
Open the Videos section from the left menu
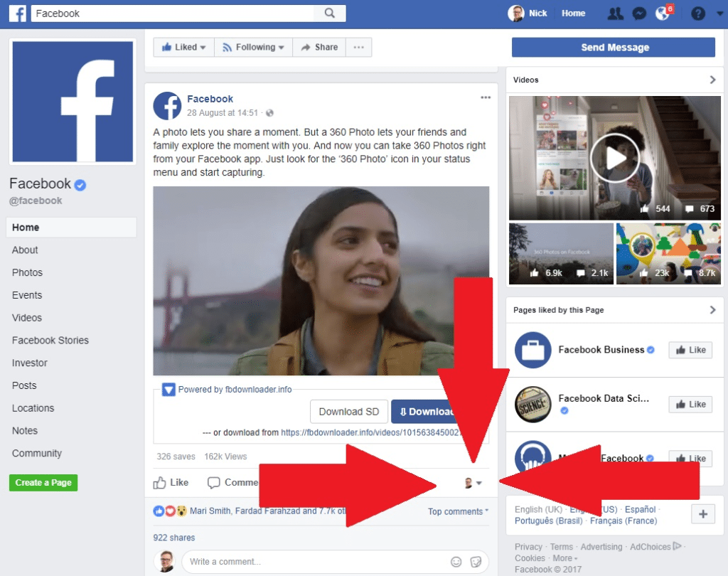click(x=27, y=318)
